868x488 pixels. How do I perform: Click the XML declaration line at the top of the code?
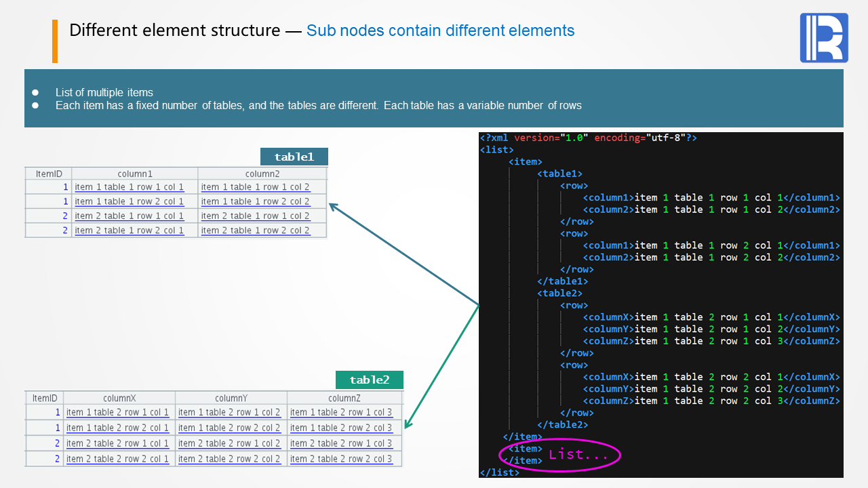(588, 138)
